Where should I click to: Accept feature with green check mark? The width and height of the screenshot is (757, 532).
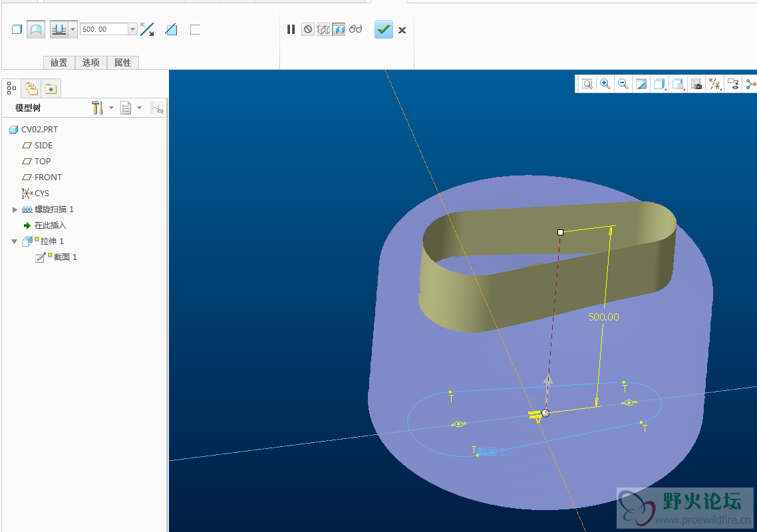coord(384,29)
